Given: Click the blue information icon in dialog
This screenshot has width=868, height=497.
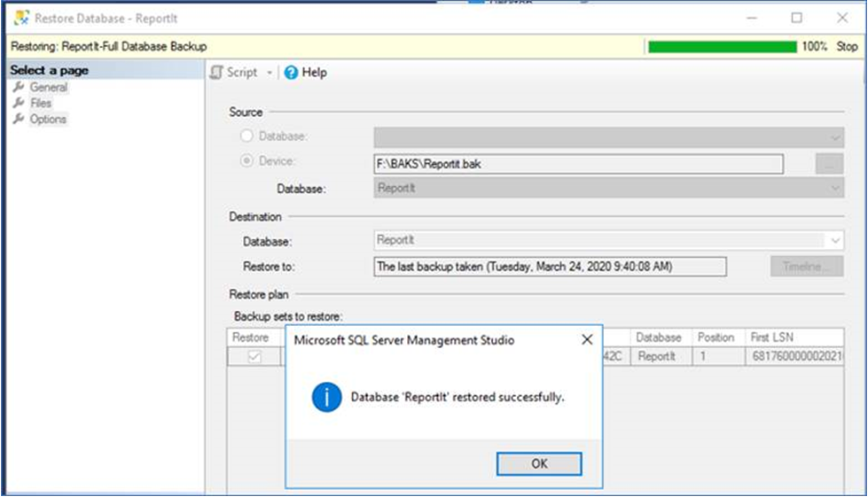Looking at the screenshot, I should click(326, 397).
